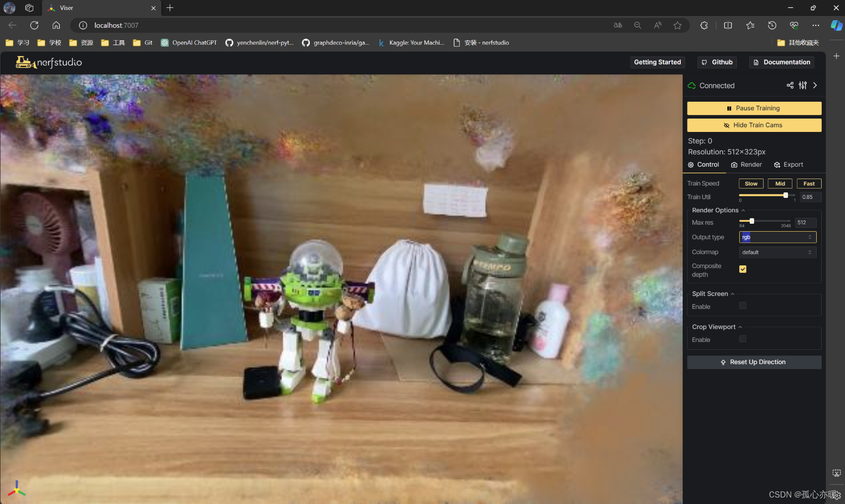This screenshot has width=845, height=504.
Task: Set train speed to Slow
Action: 751,184
